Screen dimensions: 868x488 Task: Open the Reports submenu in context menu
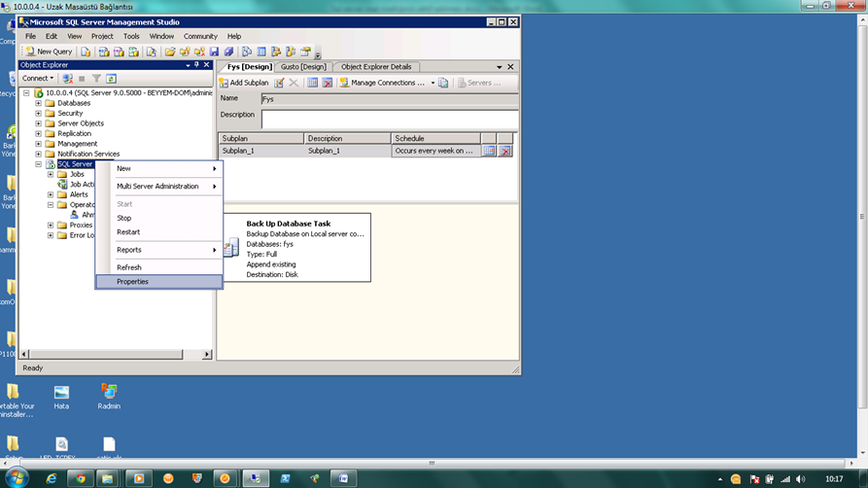(x=159, y=250)
